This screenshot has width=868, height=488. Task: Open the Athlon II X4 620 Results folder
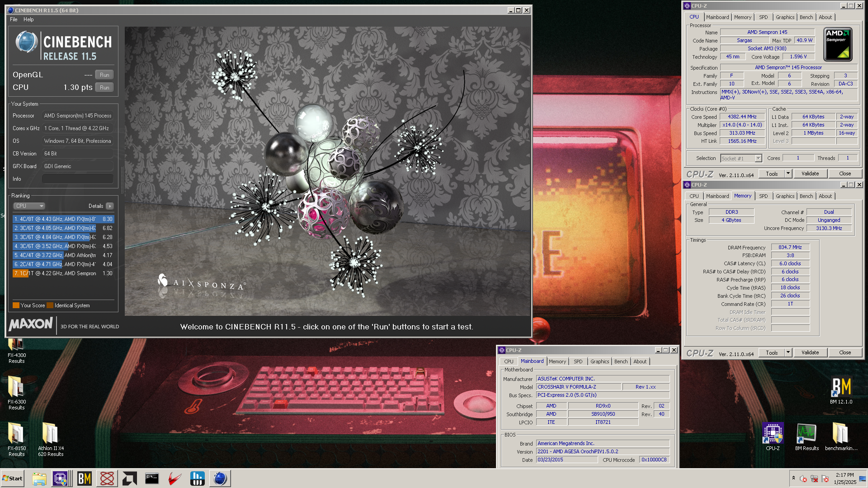(x=51, y=439)
